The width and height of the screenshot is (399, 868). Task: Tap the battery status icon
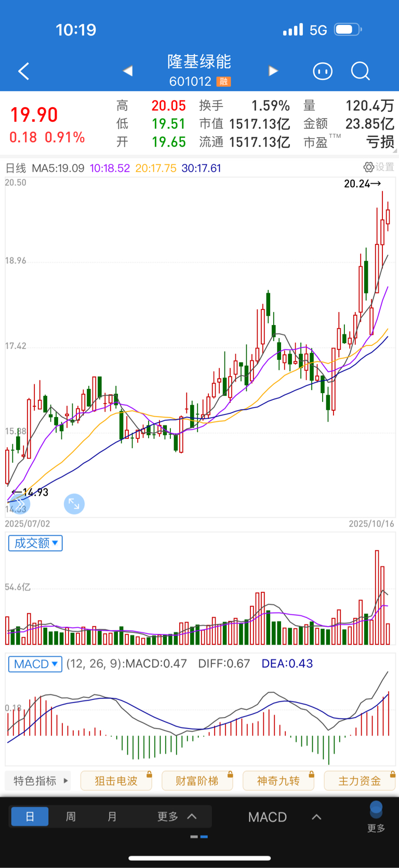click(x=348, y=30)
